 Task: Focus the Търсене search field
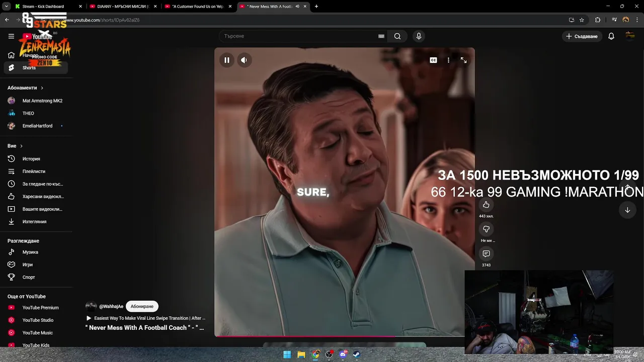point(299,36)
